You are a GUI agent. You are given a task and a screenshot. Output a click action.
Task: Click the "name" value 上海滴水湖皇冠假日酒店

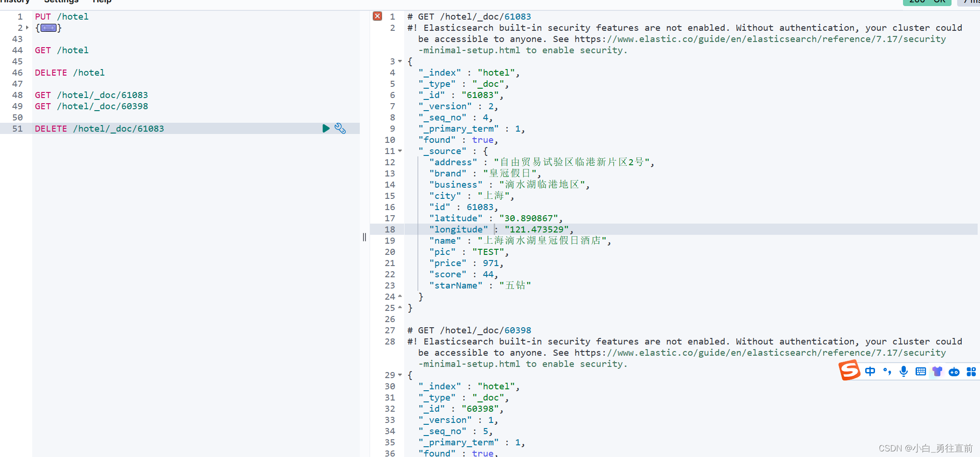click(x=542, y=240)
